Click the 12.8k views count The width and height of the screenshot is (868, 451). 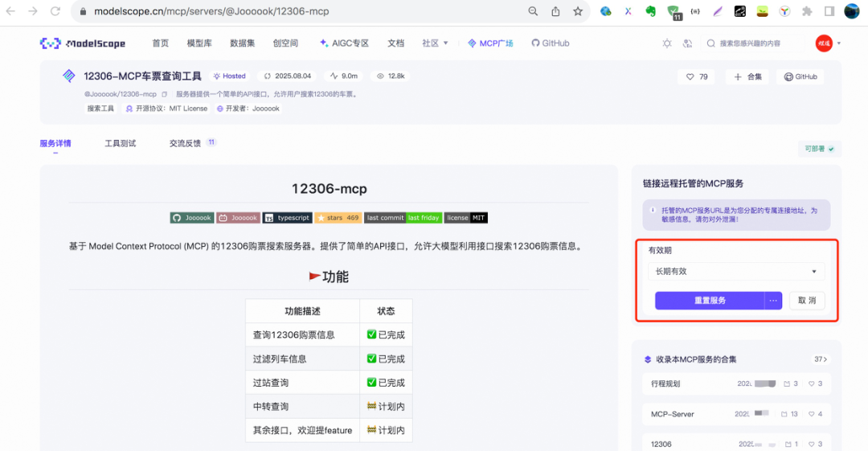(391, 76)
